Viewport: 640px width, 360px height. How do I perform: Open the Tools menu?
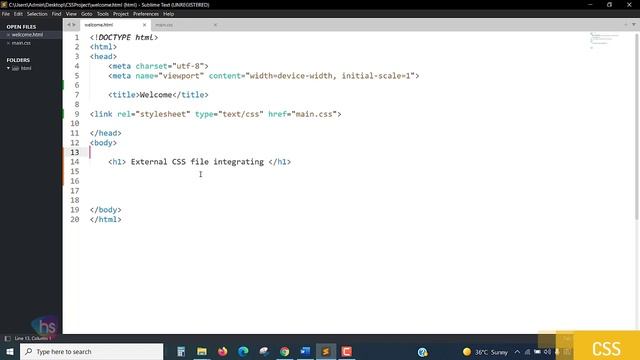[103, 14]
